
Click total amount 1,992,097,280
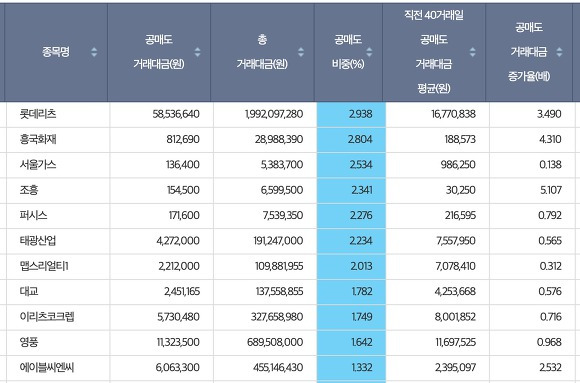(x=274, y=114)
